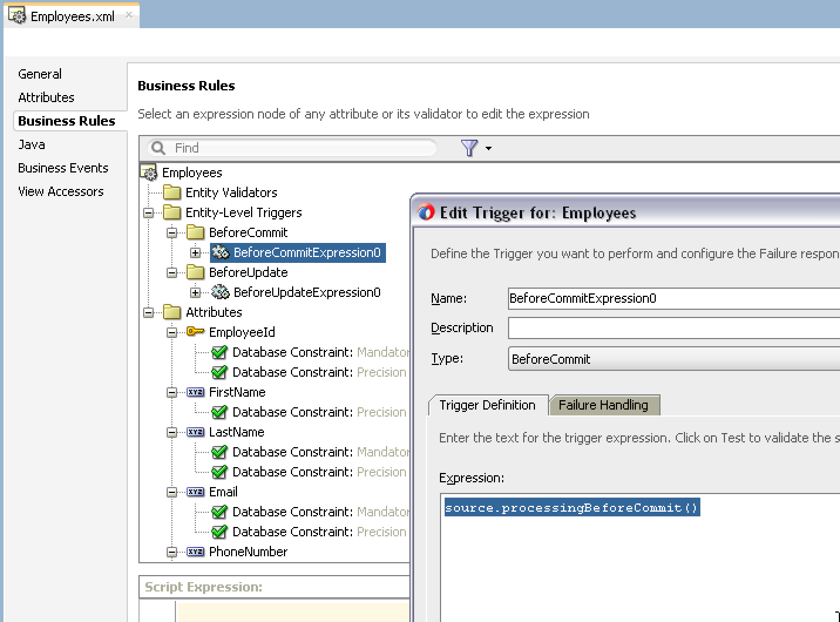Image resolution: width=840 pixels, height=622 pixels.
Task: Click the BeforeCommit folder icon
Action: (195, 232)
